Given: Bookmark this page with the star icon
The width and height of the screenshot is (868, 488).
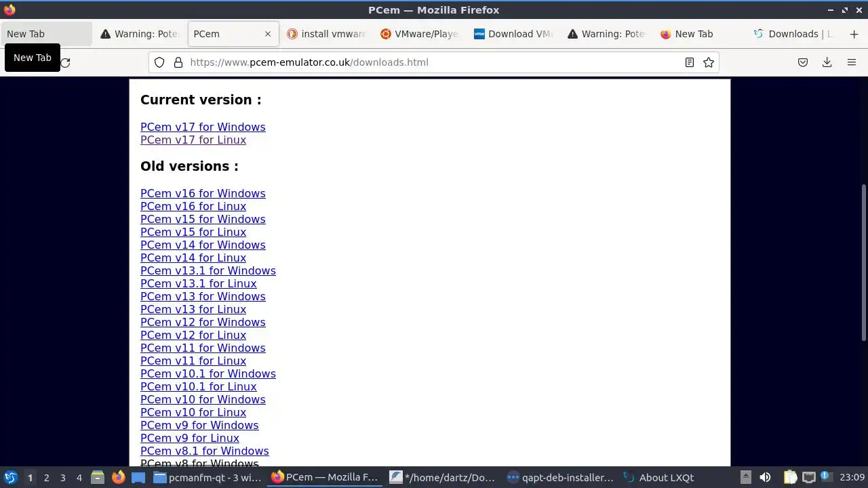Looking at the screenshot, I should coord(709,62).
